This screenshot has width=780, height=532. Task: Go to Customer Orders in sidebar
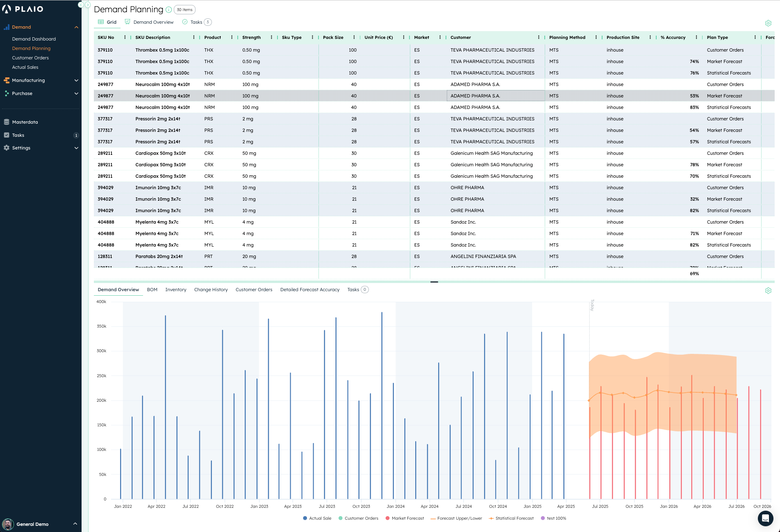(30, 58)
